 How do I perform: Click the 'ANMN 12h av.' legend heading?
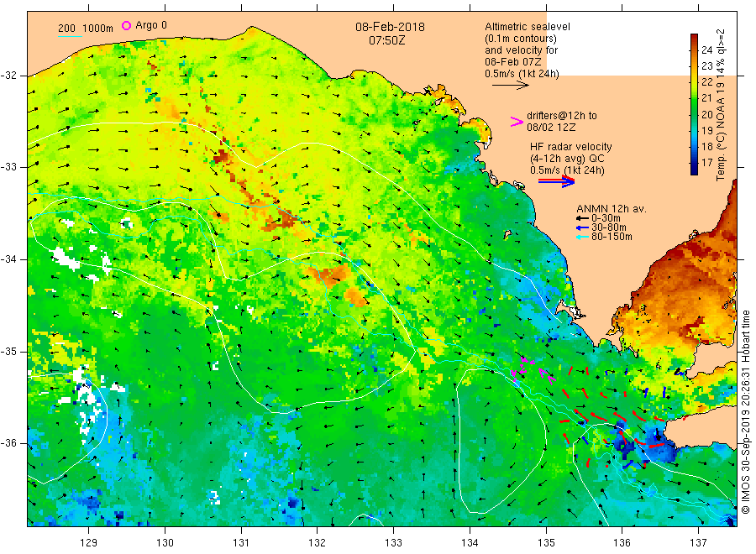point(612,209)
